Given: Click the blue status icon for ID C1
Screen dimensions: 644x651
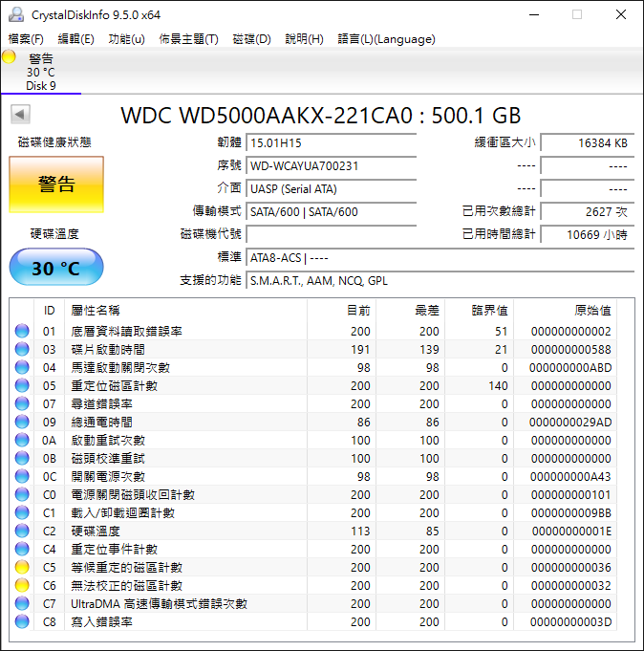Looking at the screenshot, I should (22, 512).
